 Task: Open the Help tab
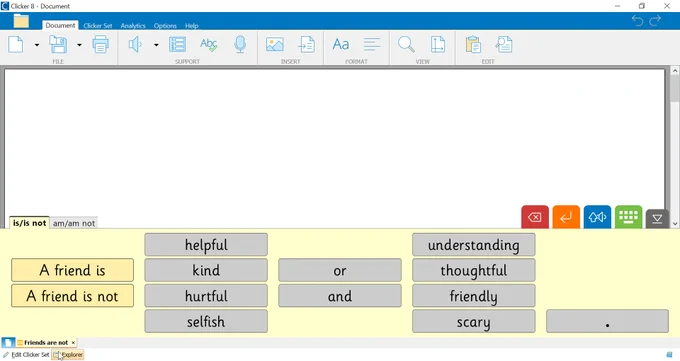click(x=191, y=26)
